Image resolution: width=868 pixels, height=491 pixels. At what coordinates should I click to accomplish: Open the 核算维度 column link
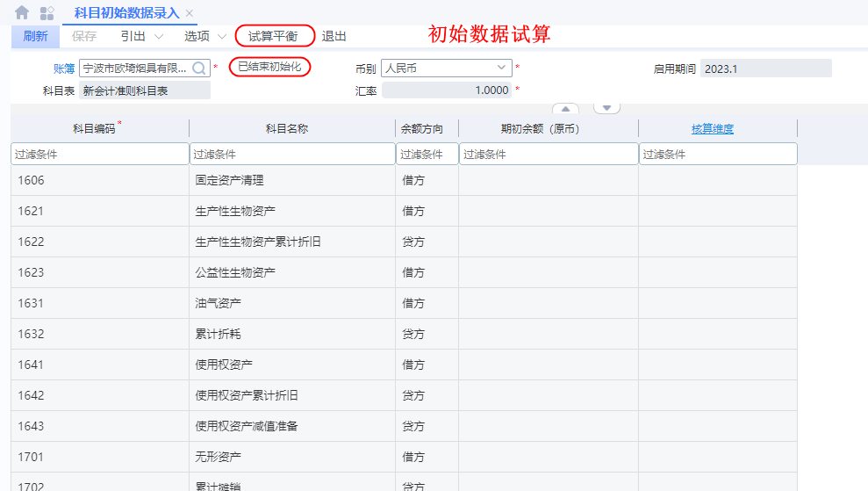coord(712,129)
